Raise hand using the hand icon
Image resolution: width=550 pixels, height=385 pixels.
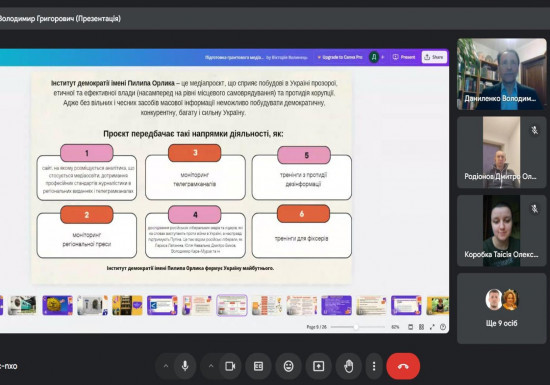(348, 366)
